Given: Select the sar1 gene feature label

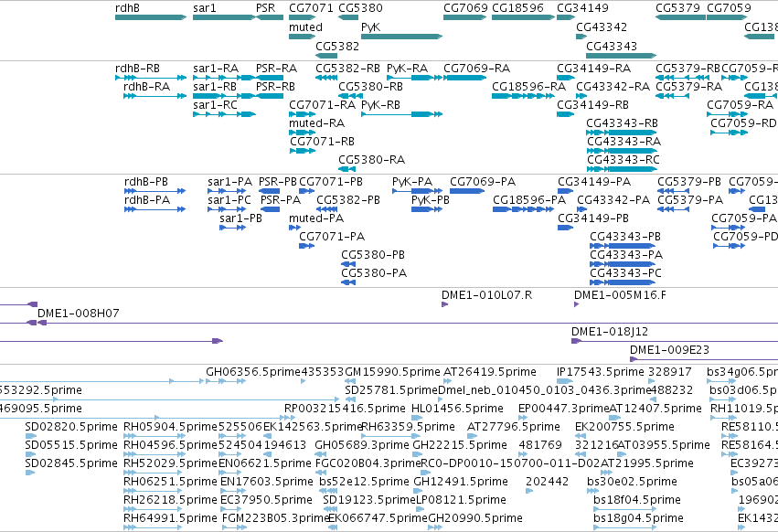Looking at the screenshot, I should pyautogui.click(x=205, y=8).
